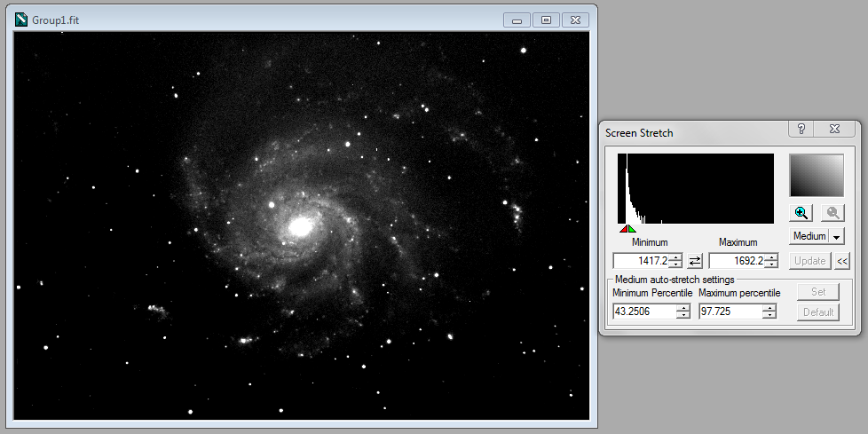Increase Maximum value with up spinner
868x434 pixels.
(x=771, y=256)
